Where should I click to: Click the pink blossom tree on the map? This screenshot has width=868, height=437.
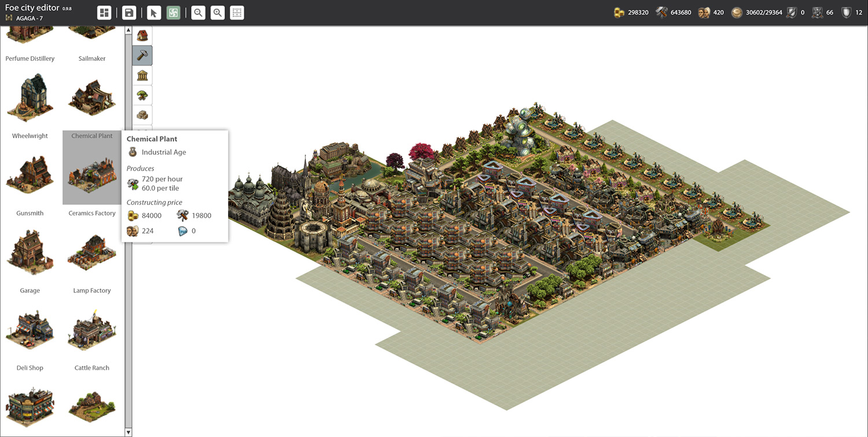tap(421, 153)
